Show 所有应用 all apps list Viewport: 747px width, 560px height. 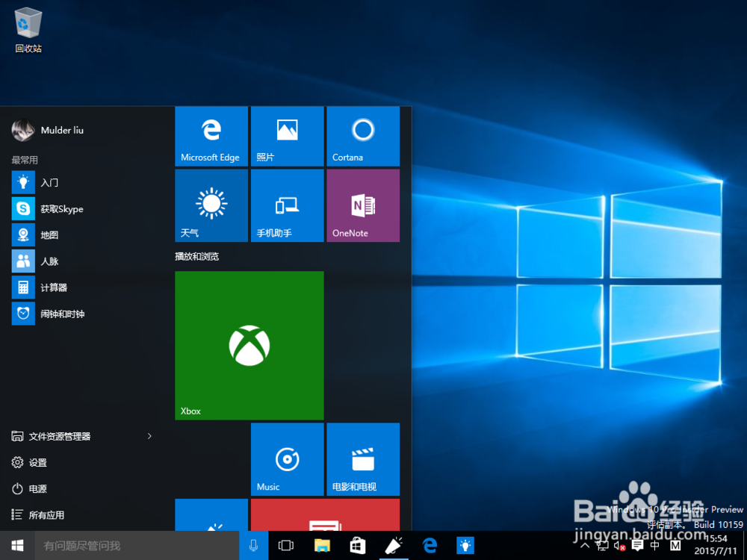pyautogui.click(x=38, y=514)
